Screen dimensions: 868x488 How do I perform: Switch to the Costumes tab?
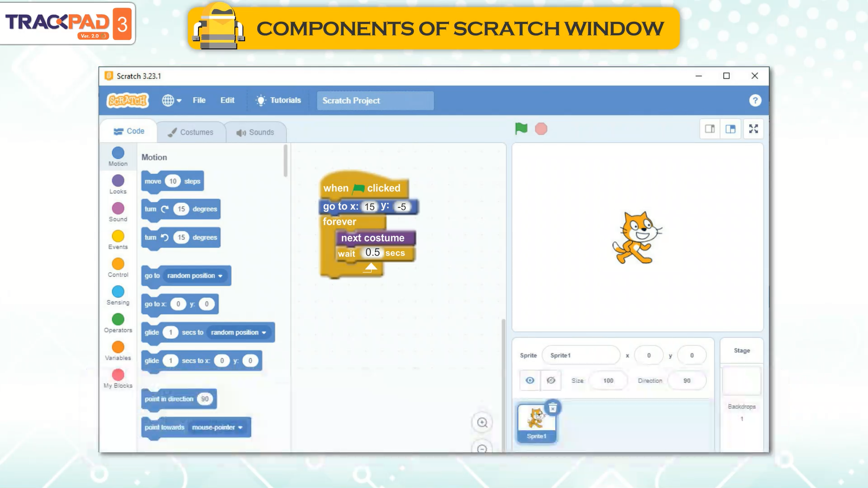tap(190, 132)
